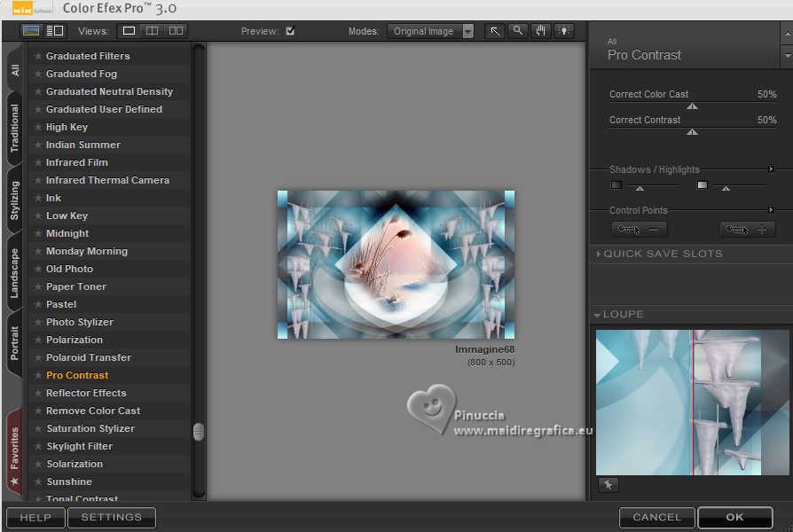The width and height of the screenshot is (793, 532).
Task: Open the Stylizing filter category tab
Action: [x=15, y=200]
